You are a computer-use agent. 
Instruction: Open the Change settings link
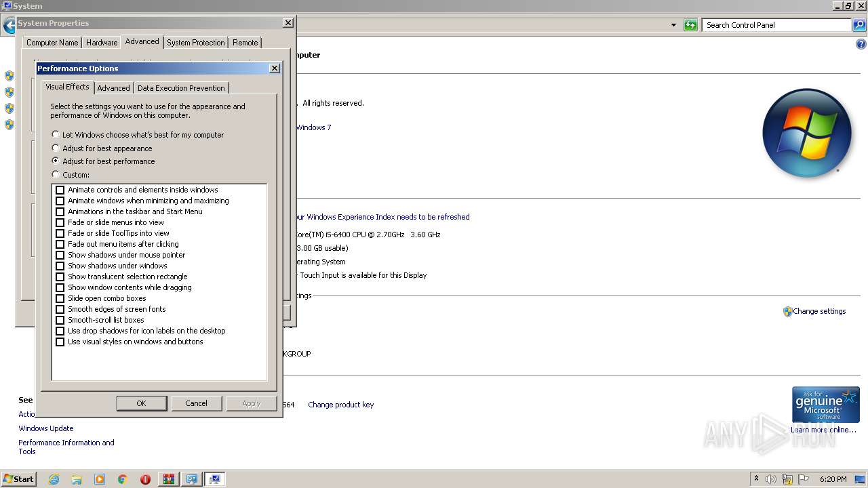point(819,311)
